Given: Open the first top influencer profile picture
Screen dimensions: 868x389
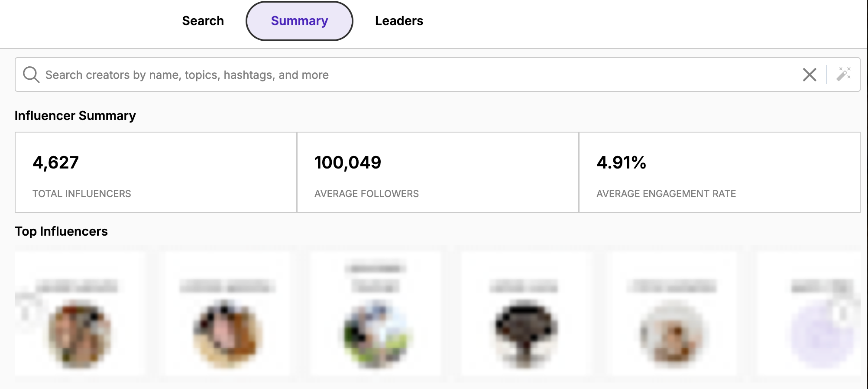Looking at the screenshot, I should 79,335.
